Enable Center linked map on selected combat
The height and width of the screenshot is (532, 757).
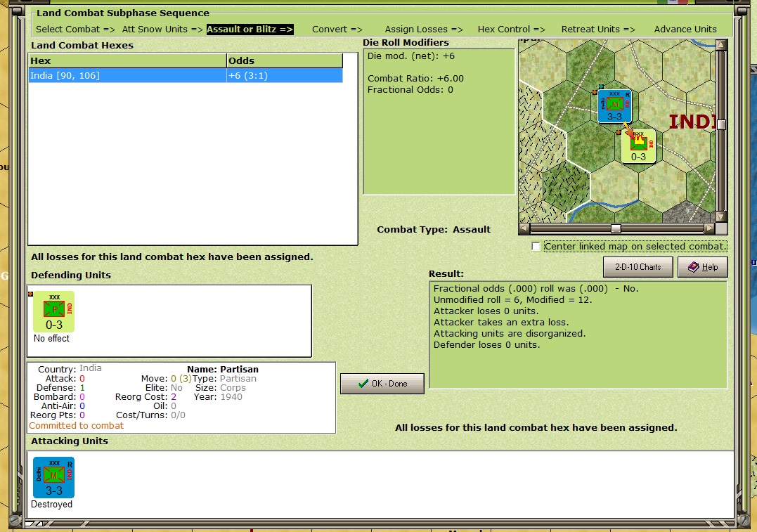pos(536,247)
